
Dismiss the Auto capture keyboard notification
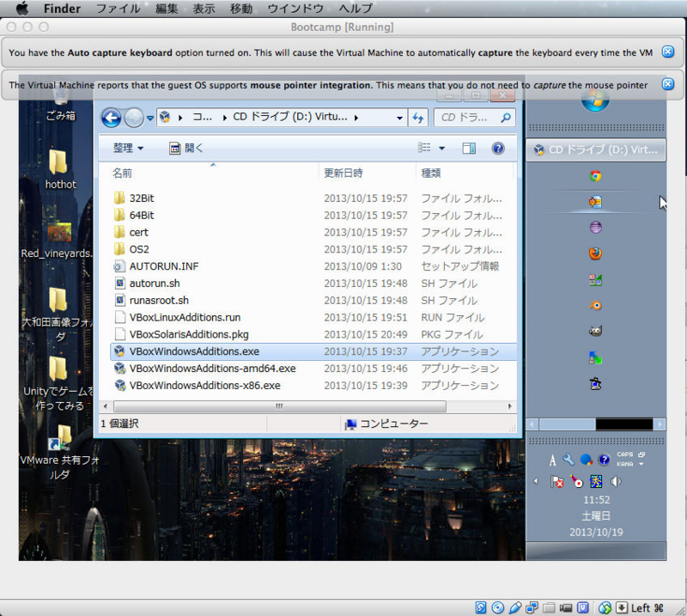[x=668, y=52]
